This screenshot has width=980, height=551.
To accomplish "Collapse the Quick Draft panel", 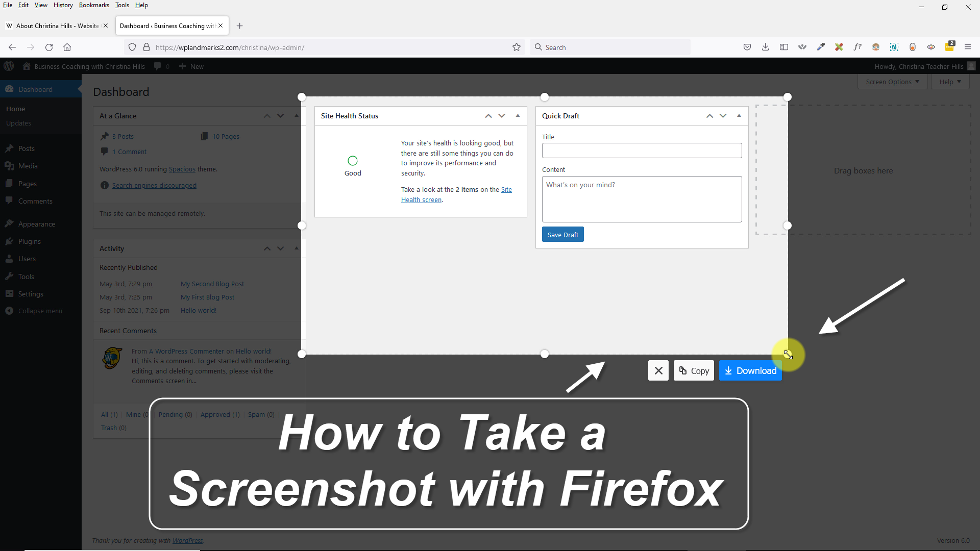I will (739, 116).
